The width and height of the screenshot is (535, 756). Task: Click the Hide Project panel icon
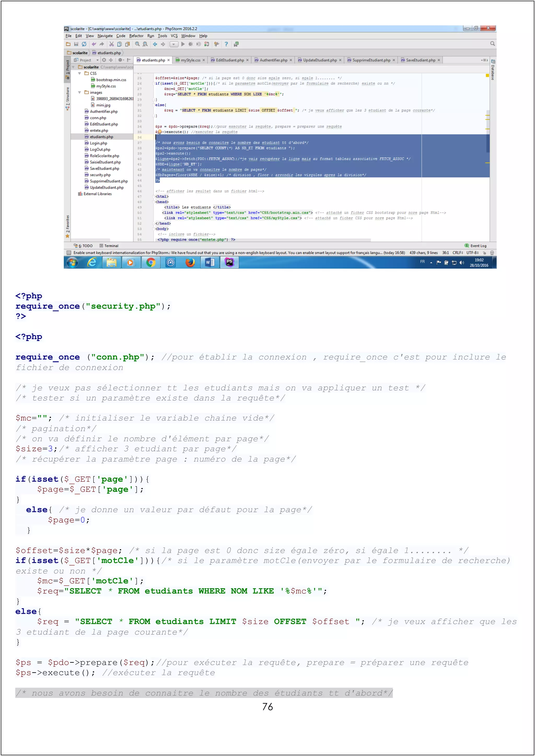coord(129,60)
